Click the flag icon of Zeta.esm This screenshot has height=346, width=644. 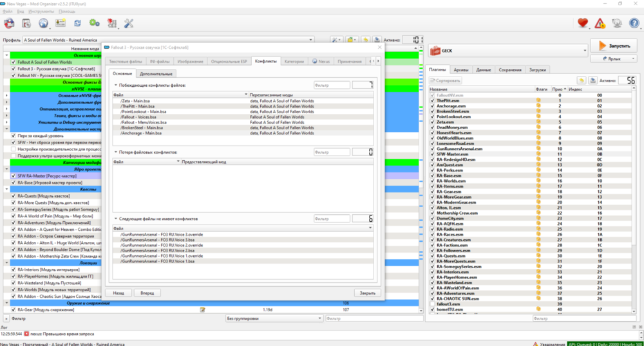[x=538, y=122]
